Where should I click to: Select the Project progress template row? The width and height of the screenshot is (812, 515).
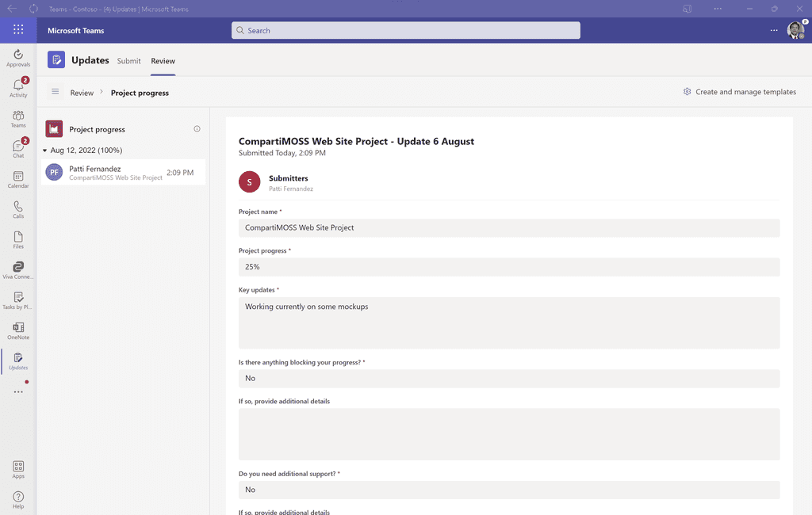(x=123, y=129)
